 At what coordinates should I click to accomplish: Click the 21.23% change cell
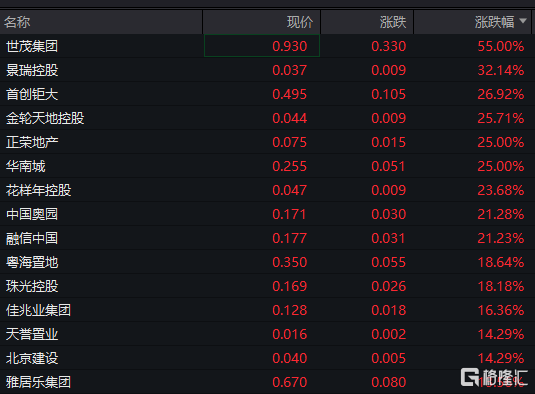(x=501, y=238)
